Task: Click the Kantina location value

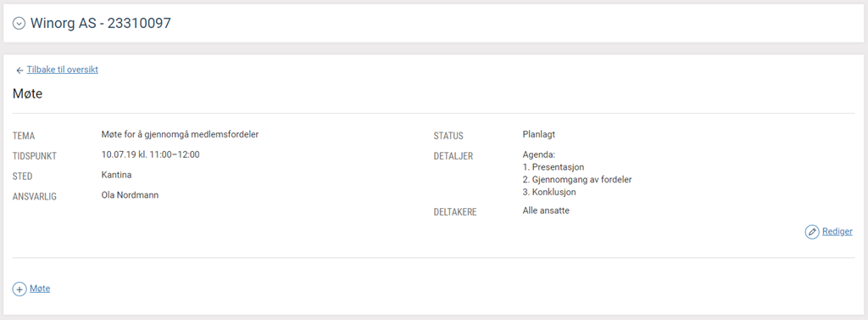Action: (117, 175)
